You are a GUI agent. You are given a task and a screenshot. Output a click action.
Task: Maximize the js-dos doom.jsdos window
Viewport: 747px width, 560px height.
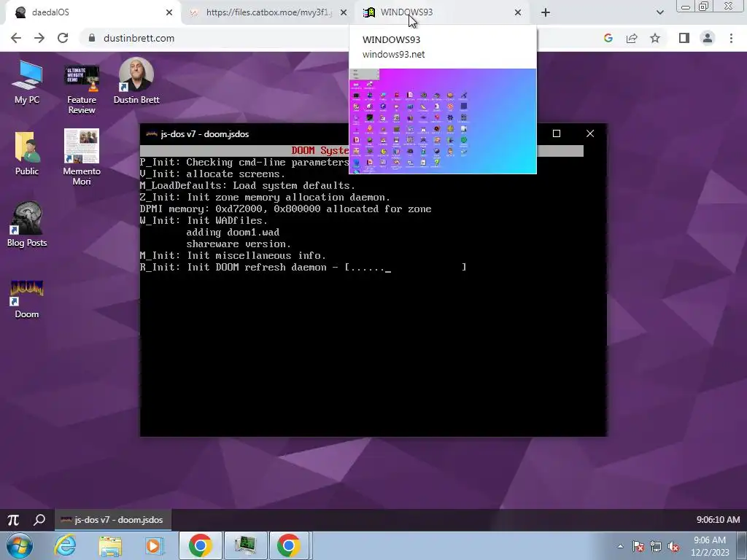coord(556,134)
